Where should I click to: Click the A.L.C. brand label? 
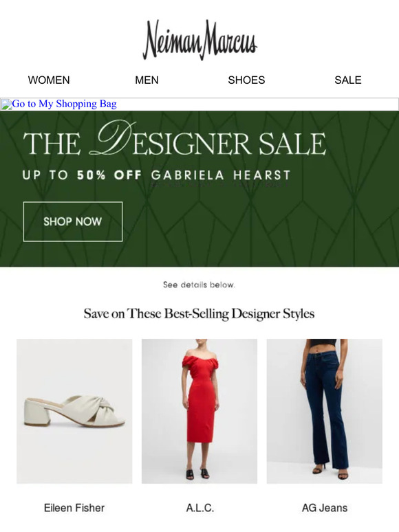coord(199,508)
